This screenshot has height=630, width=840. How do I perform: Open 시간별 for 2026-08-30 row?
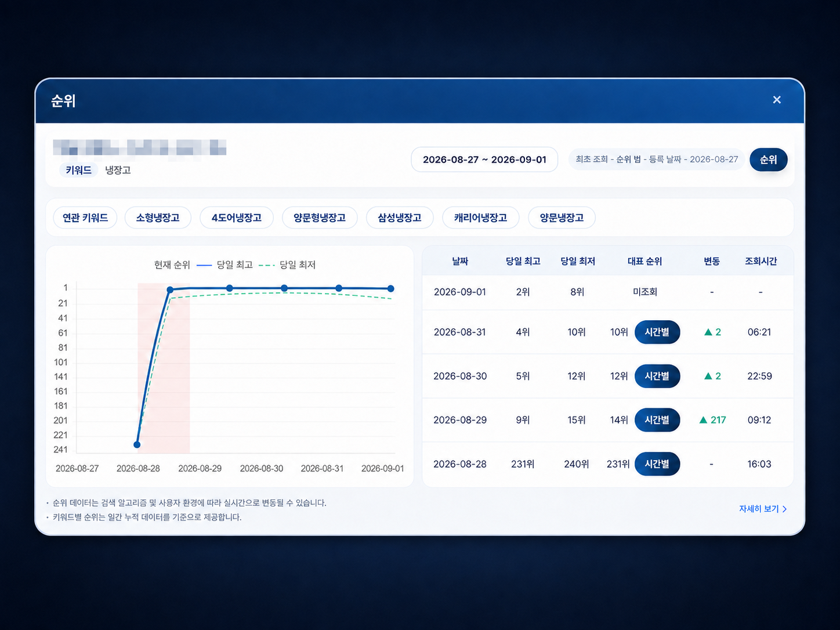[657, 376]
